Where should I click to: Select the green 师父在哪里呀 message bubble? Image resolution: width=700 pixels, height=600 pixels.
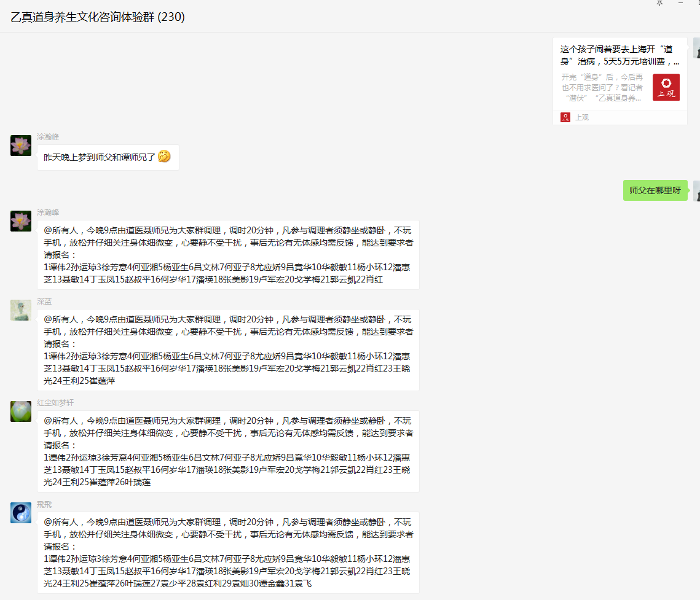655,190
